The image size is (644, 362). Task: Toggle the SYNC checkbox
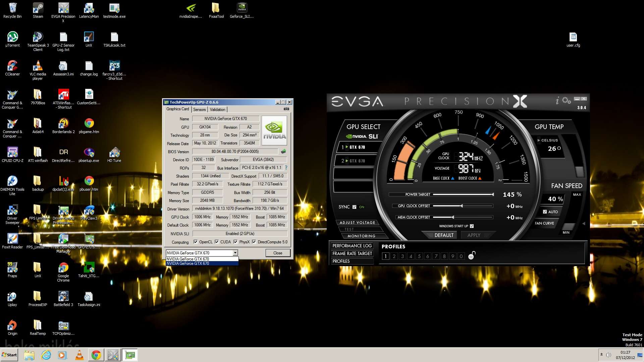[354, 207]
